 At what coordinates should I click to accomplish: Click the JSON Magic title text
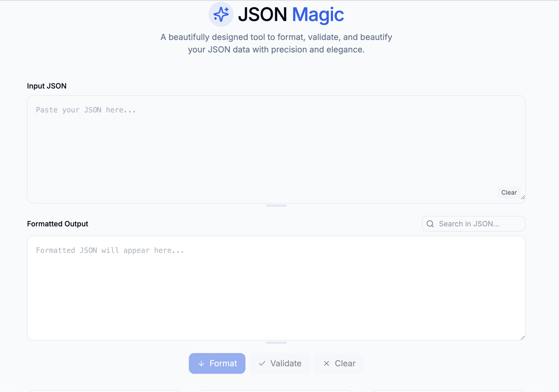pos(291,15)
